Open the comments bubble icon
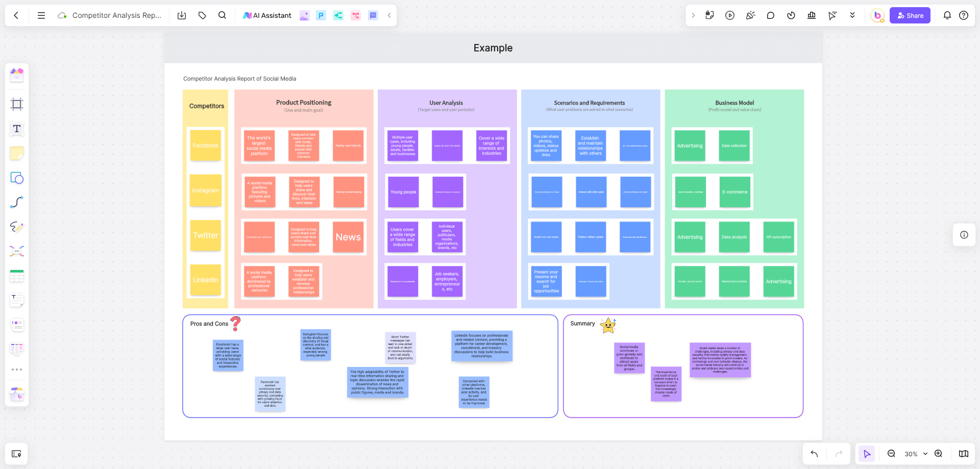 coord(771,15)
